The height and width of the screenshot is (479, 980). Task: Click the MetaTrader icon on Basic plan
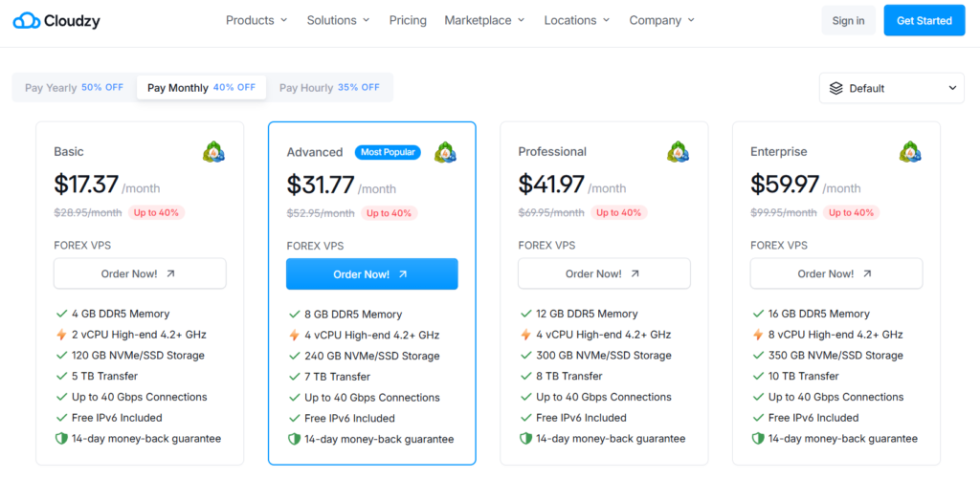[x=213, y=151]
